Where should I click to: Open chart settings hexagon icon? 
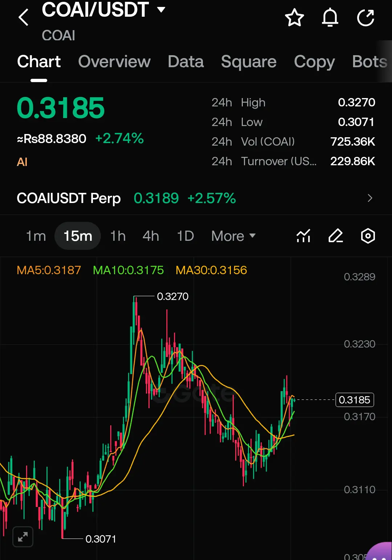pos(368,236)
